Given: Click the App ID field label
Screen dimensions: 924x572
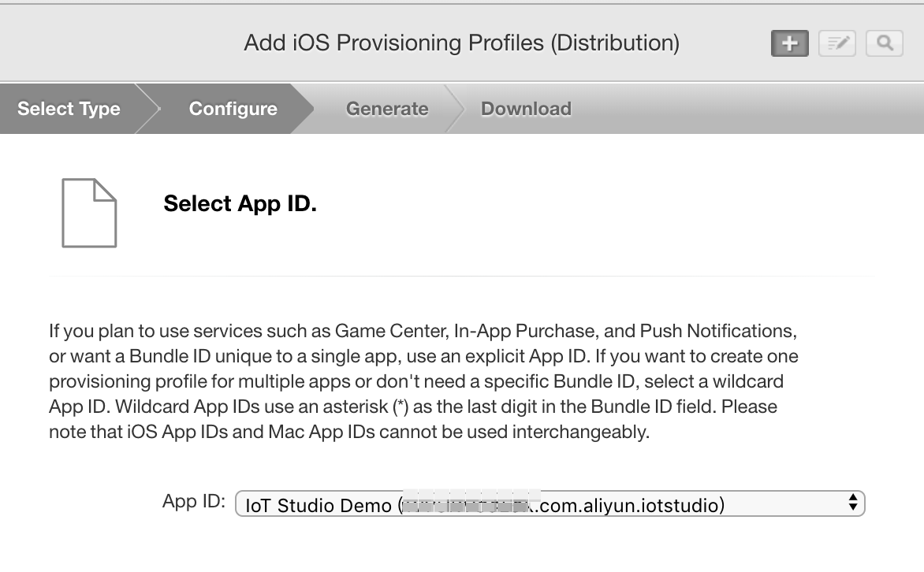Looking at the screenshot, I should pos(194,501).
